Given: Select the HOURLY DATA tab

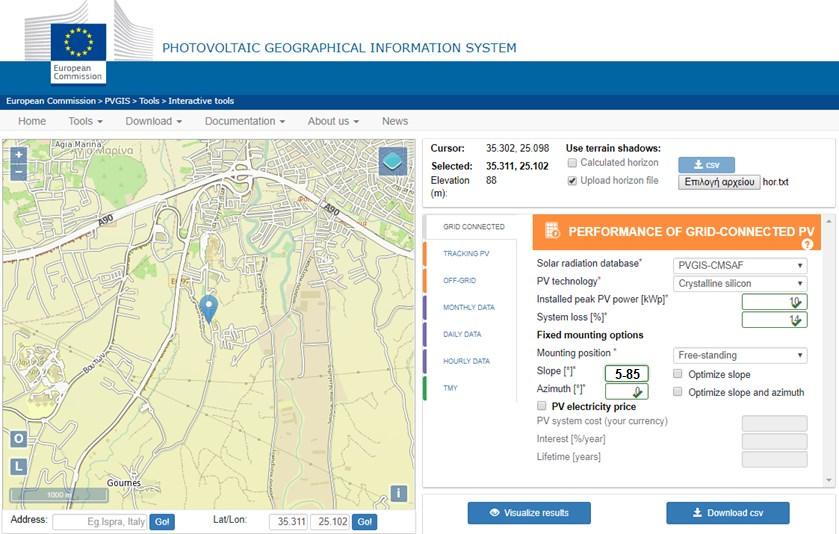Looking at the screenshot, I should 466,361.
